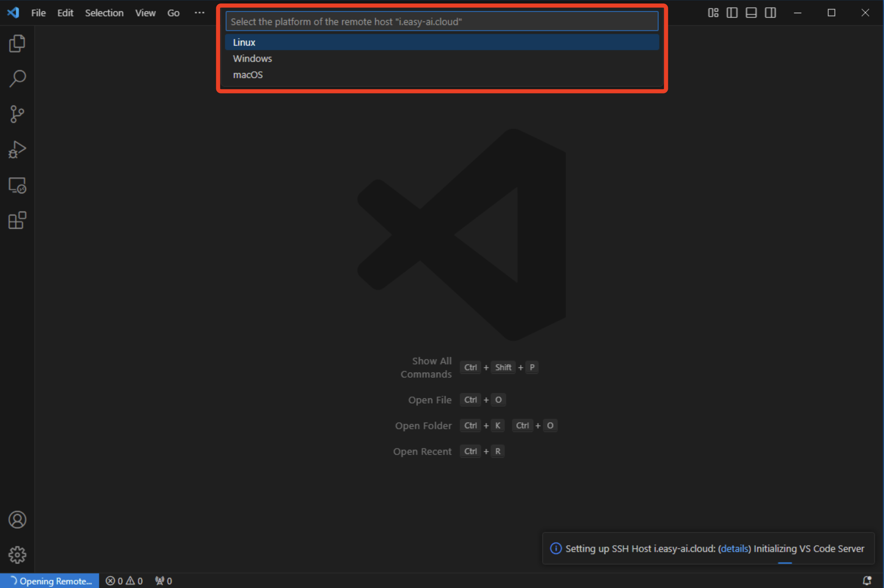Open the Search view in activity bar

pos(17,79)
